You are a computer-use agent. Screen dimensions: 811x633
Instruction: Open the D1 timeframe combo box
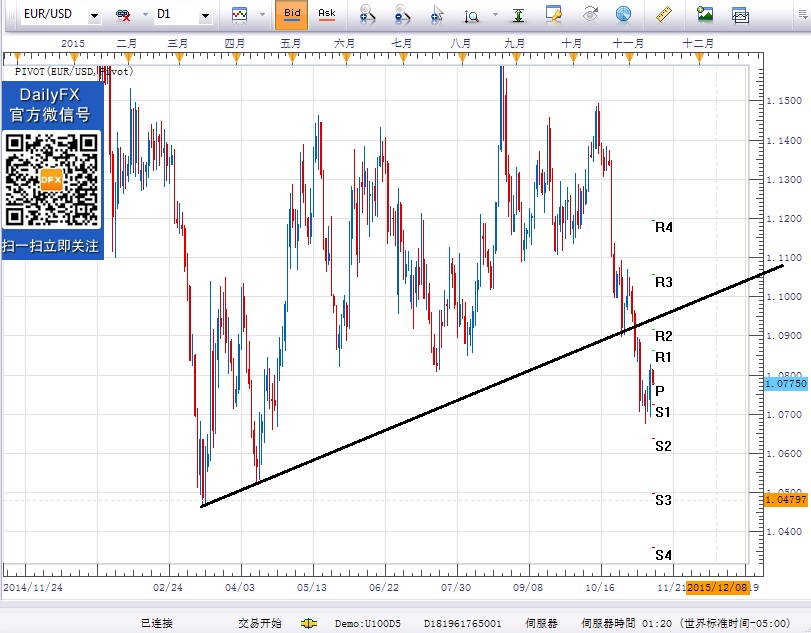[183, 15]
